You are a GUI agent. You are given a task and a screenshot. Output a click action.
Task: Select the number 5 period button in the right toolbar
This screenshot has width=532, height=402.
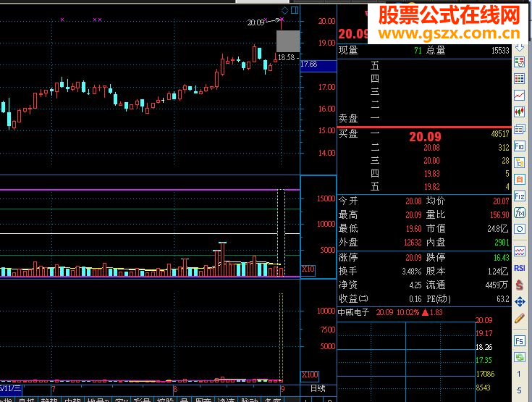coord(519,390)
